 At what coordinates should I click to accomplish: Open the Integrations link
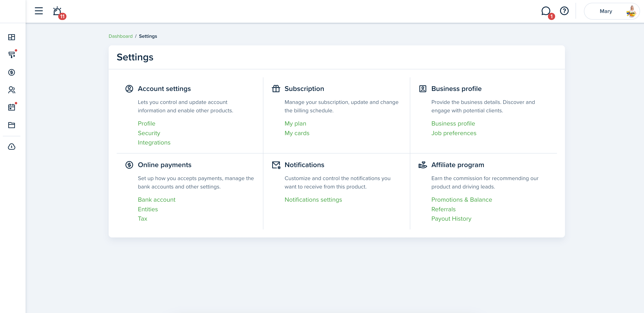154,143
